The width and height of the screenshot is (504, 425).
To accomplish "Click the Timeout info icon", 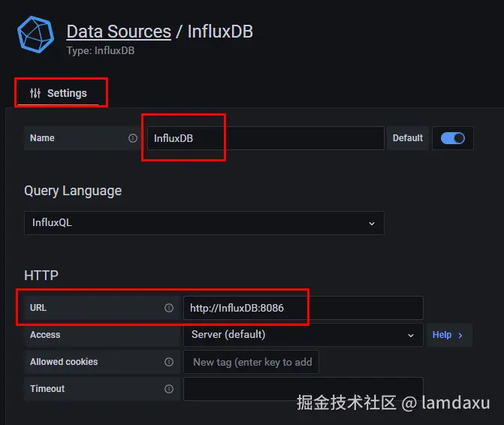I will 169,389.
